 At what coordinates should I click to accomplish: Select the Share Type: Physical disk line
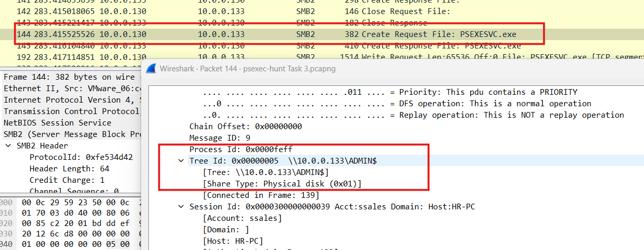282,184
